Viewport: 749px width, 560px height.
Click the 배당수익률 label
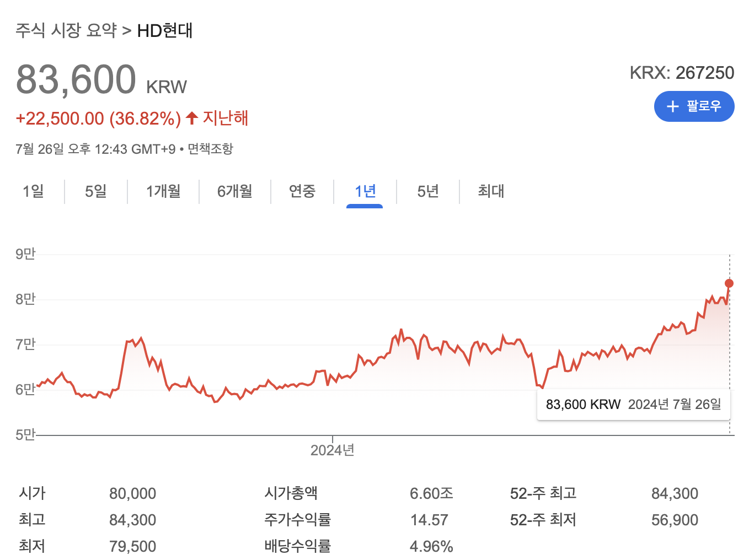point(297,546)
